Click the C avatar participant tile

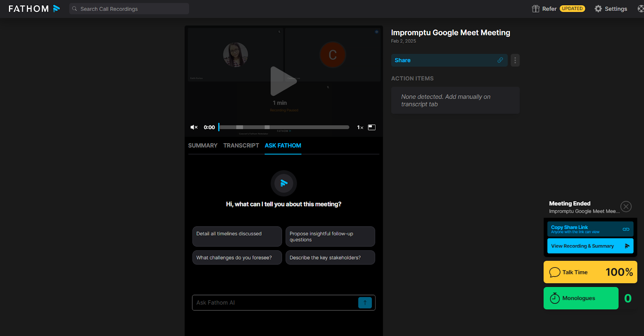click(332, 55)
